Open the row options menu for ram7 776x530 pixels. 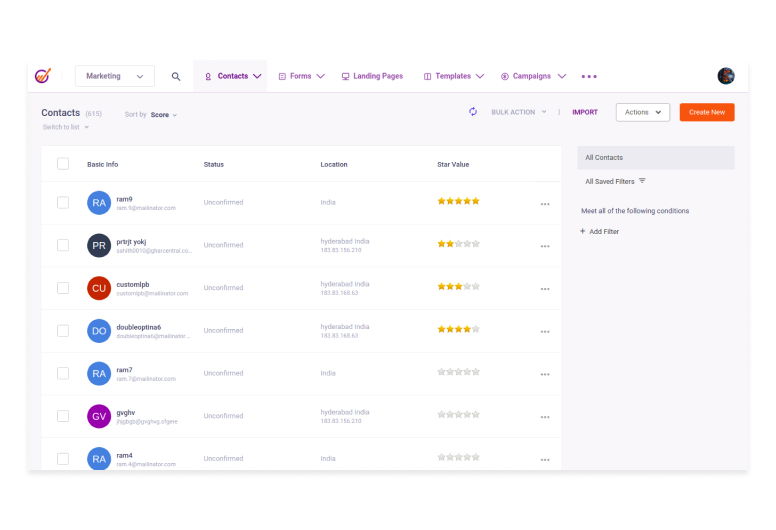[545, 374]
